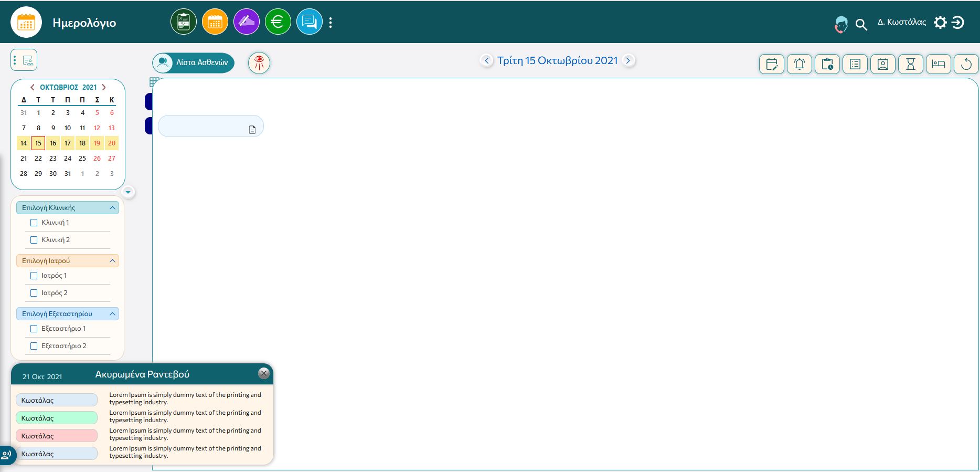The image size is (980, 472).
Task: Switch to list view icon
Action: pos(855,64)
